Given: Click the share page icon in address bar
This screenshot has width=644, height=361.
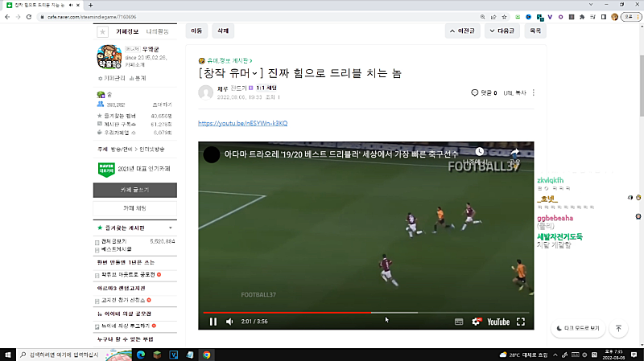Looking at the screenshot, I should 493,17.
